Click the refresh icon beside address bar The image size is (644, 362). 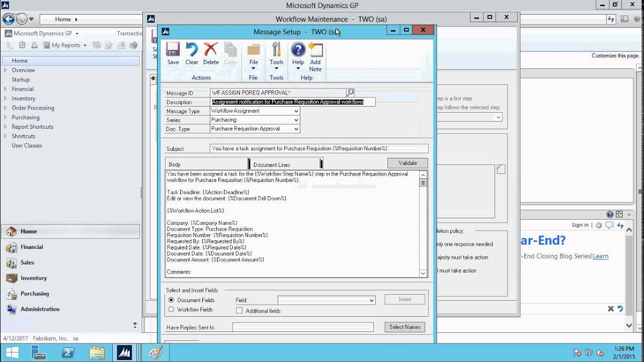pyautogui.click(x=611, y=19)
